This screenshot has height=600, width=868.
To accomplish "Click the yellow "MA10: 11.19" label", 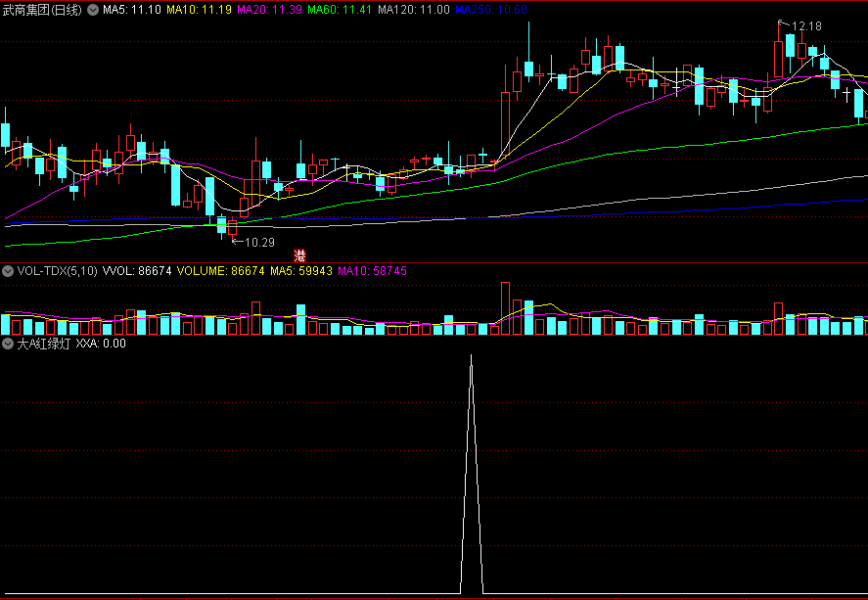I will [199, 10].
